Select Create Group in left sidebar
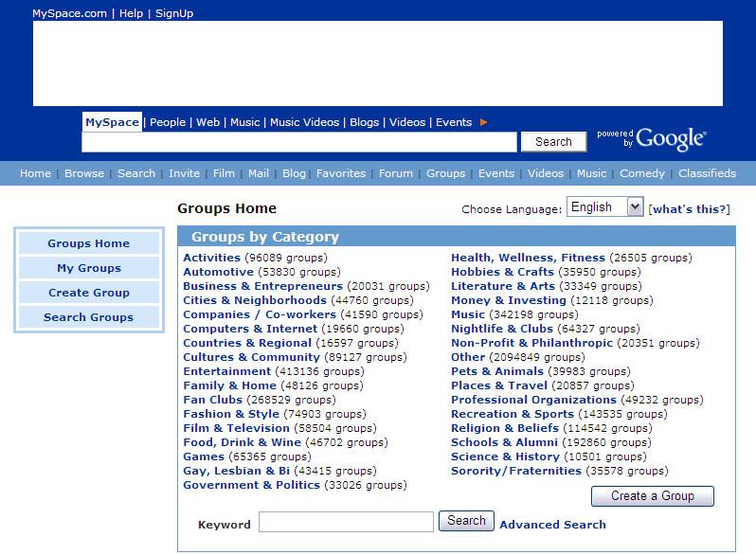Viewport: 756px width, 555px height. pyautogui.click(x=89, y=293)
